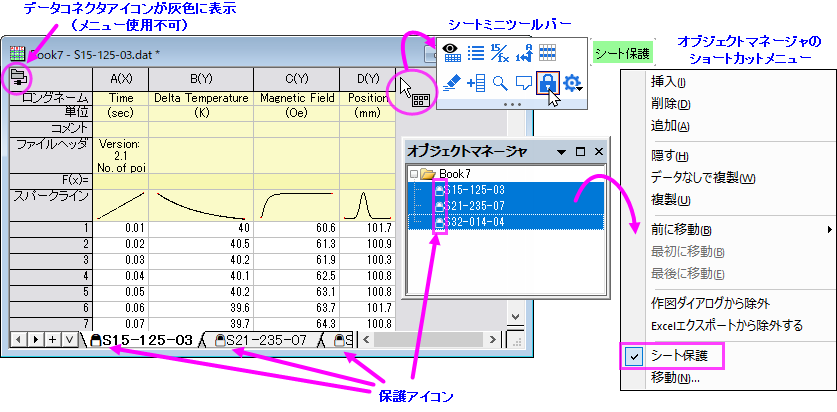Click the ファイルヘッダ row label
This screenshot has width=837, height=412.
point(51,155)
